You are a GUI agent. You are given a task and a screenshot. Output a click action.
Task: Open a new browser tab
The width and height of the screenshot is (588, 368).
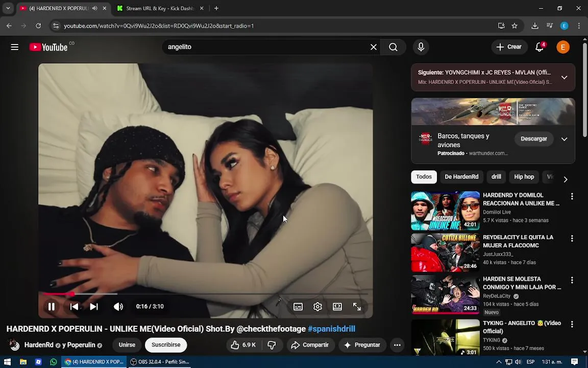216,8
